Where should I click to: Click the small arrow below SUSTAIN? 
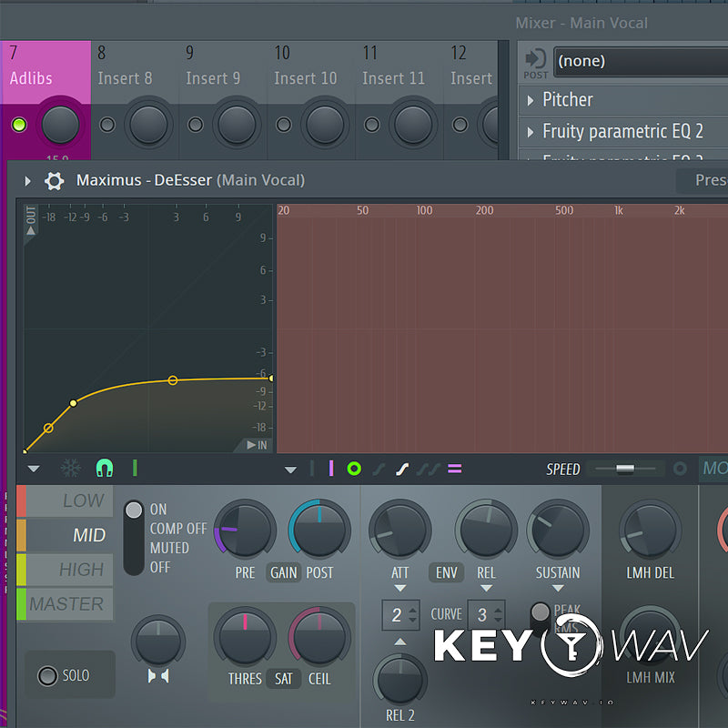coord(558,588)
